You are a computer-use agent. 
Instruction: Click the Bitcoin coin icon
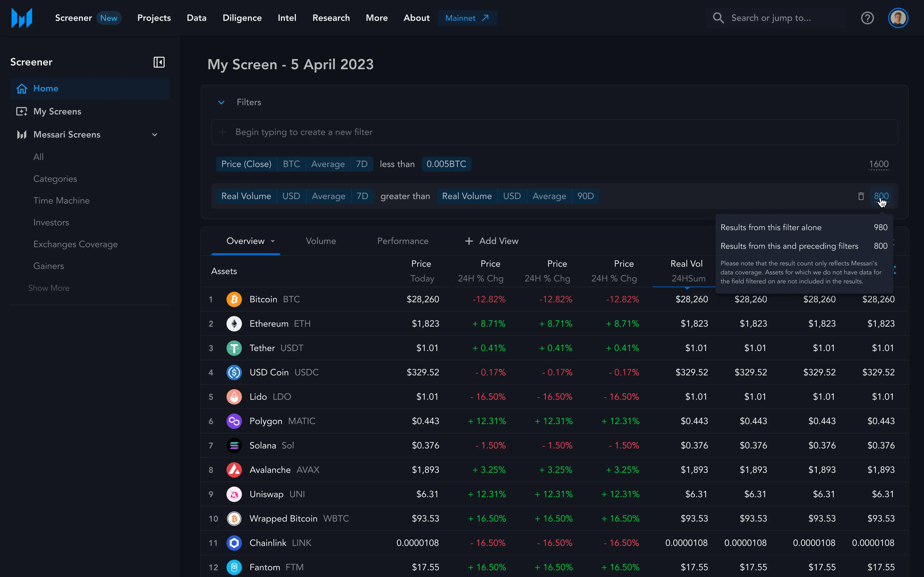[x=234, y=299]
